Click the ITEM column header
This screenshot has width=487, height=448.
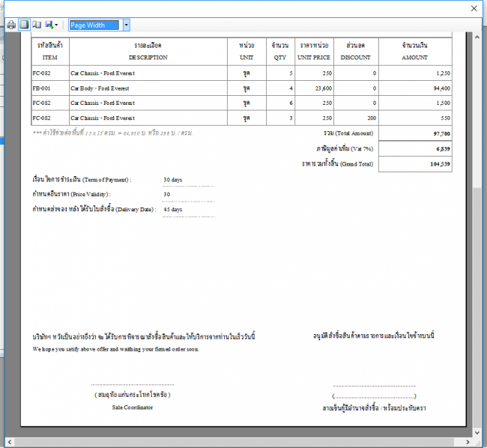pyautogui.click(x=50, y=52)
